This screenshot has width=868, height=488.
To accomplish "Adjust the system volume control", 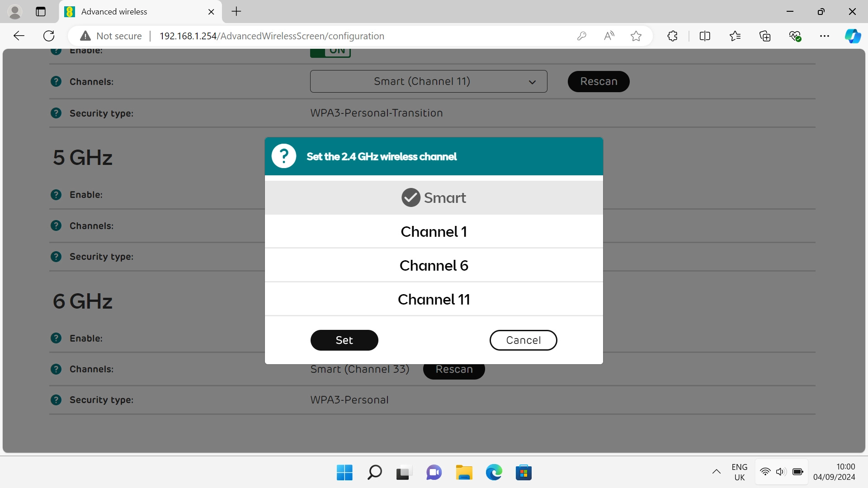I will click(781, 472).
